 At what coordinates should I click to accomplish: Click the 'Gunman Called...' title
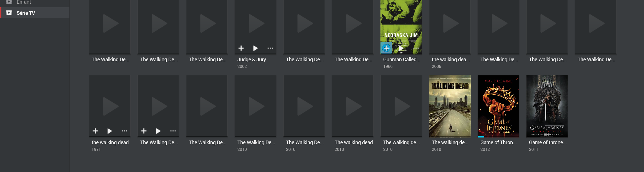[x=402, y=59]
